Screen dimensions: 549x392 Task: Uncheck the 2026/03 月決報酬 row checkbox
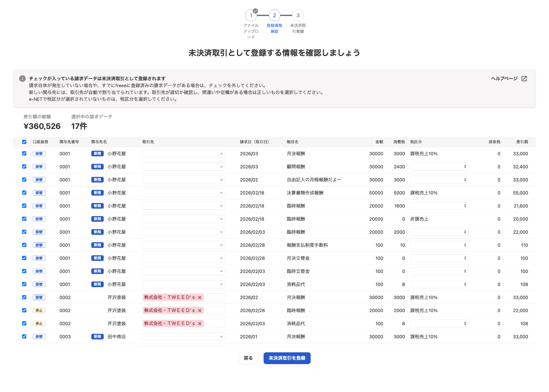(x=24, y=153)
